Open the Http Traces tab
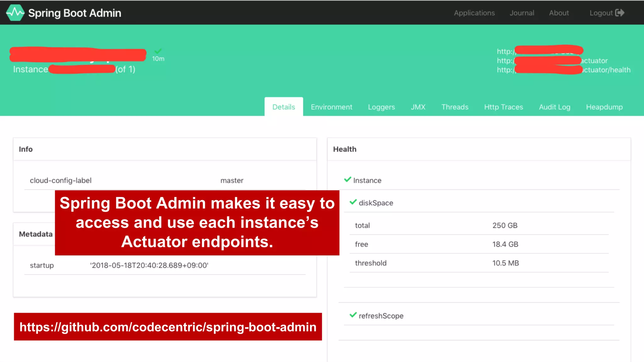The width and height of the screenshot is (644, 362). [x=503, y=107]
